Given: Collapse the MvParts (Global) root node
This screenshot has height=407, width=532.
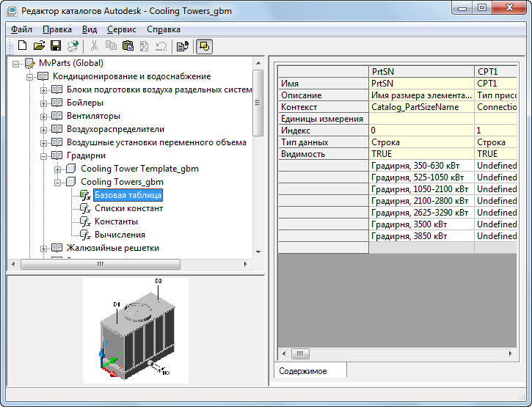Looking at the screenshot, I should click(15, 64).
